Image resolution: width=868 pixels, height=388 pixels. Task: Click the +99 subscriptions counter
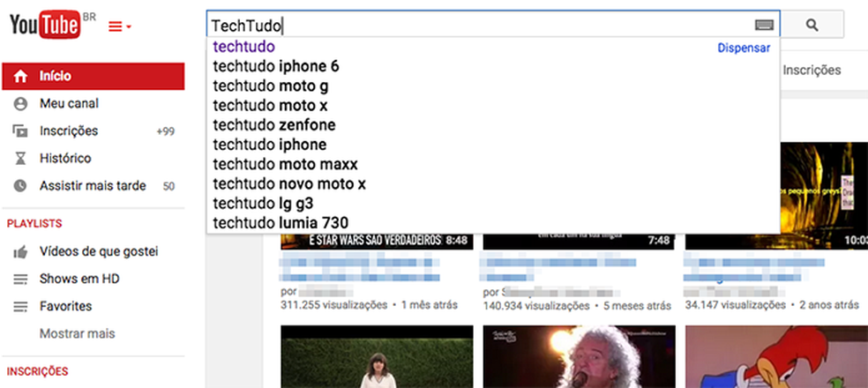166,131
